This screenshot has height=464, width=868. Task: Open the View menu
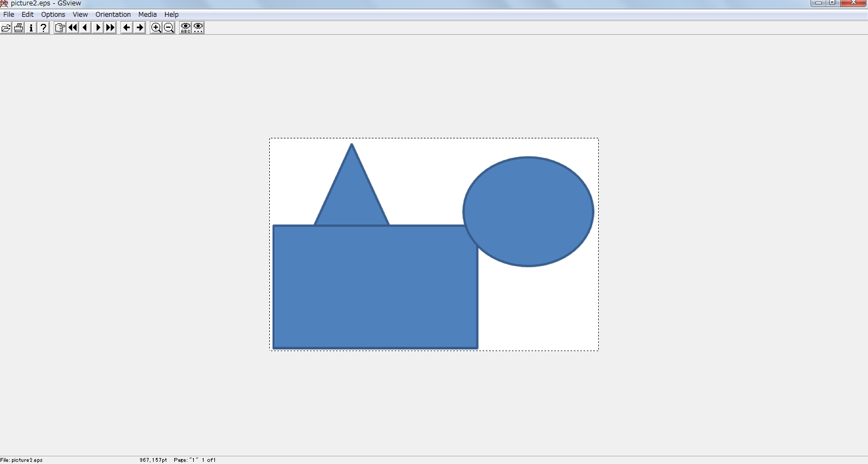80,15
